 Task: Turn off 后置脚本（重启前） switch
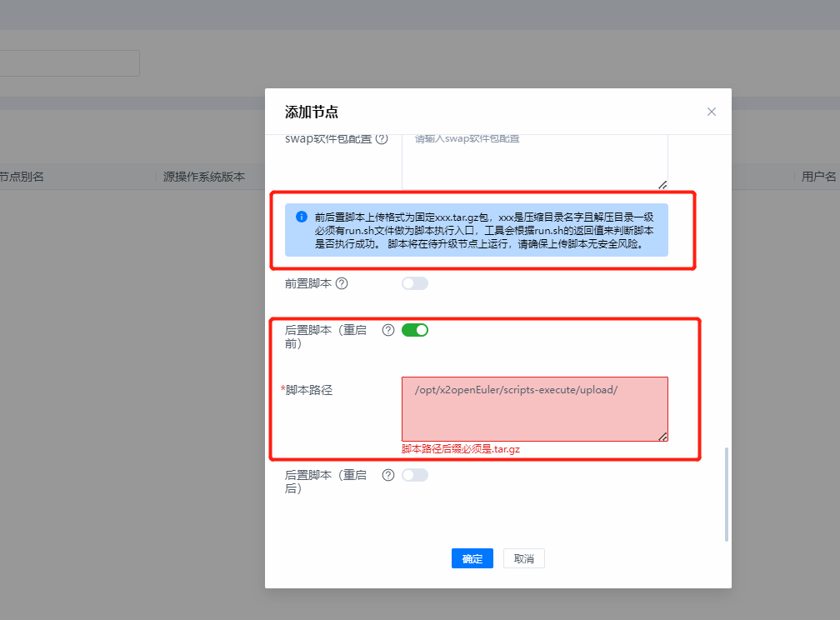point(414,330)
